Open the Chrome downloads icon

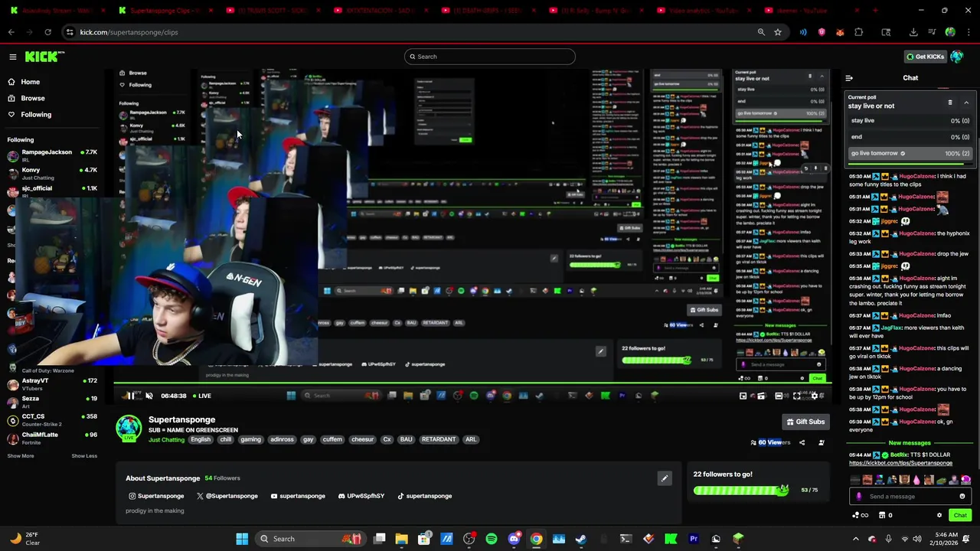tap(913, 32)
